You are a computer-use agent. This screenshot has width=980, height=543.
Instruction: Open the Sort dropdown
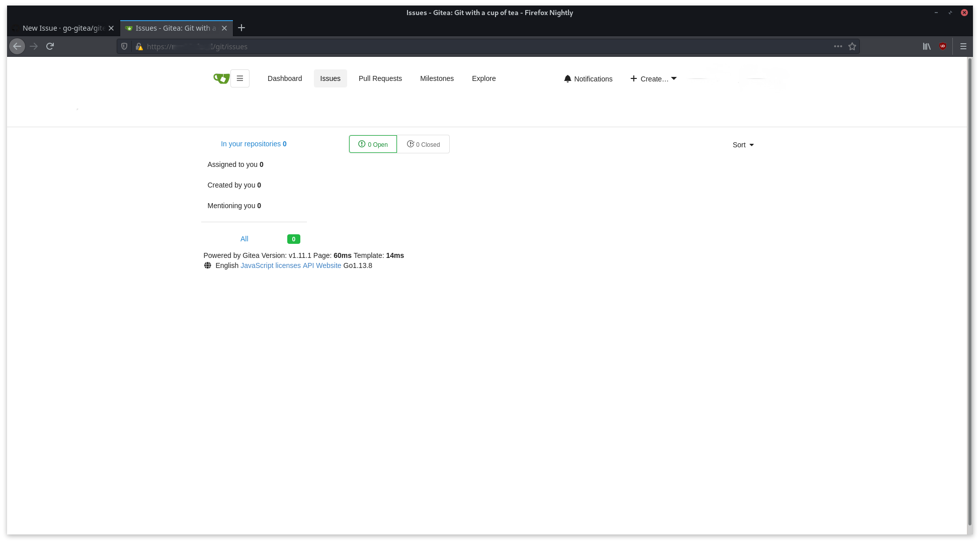coord(743,145)
